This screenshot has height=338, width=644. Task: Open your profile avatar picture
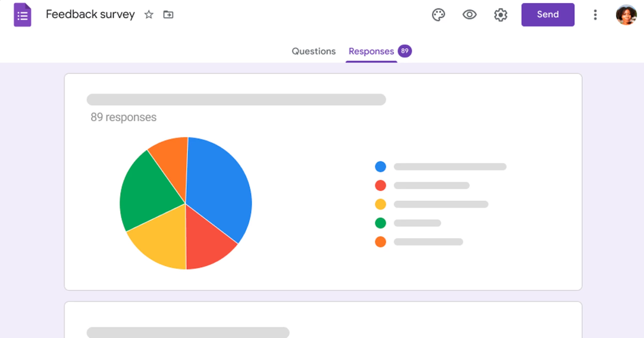tap(626, 15)
